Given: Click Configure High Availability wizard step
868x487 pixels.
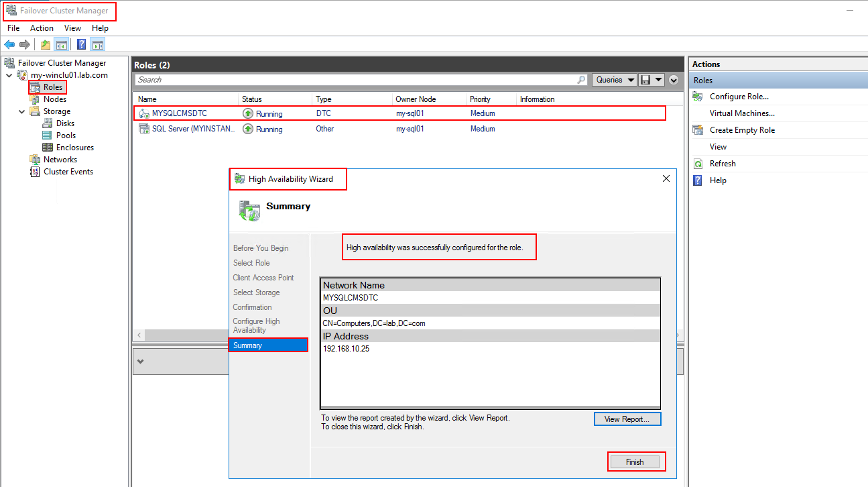Looking at the screenshot, I should point(256,325).
